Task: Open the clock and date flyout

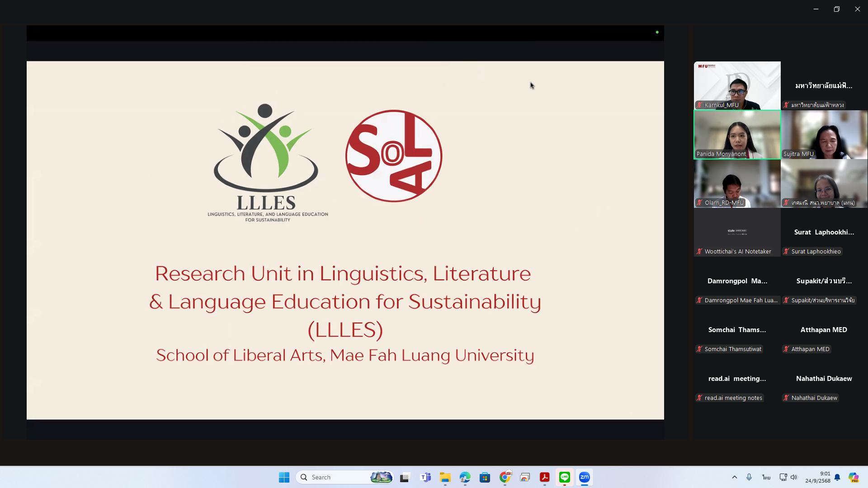Action: pos(819,477)
